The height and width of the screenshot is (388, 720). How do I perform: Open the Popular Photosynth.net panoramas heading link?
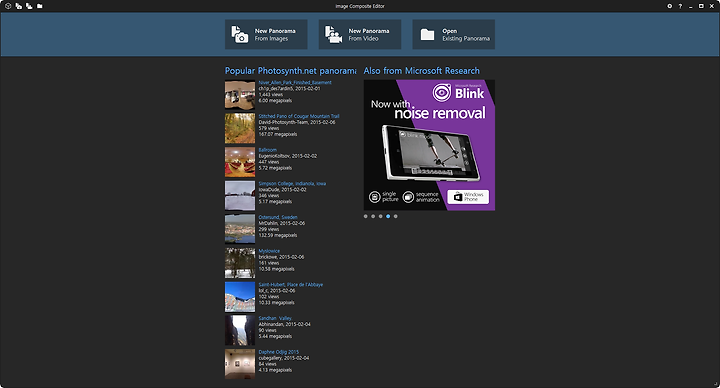[x=290, y=71]
